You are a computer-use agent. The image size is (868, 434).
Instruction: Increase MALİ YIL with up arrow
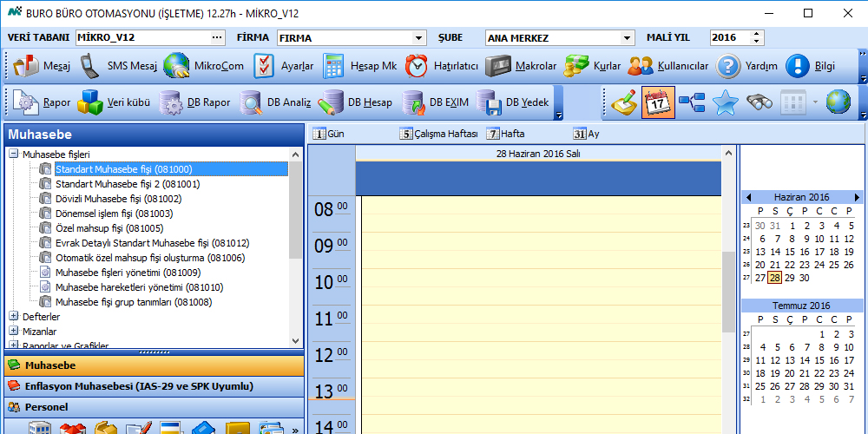(x=756, y=35)
